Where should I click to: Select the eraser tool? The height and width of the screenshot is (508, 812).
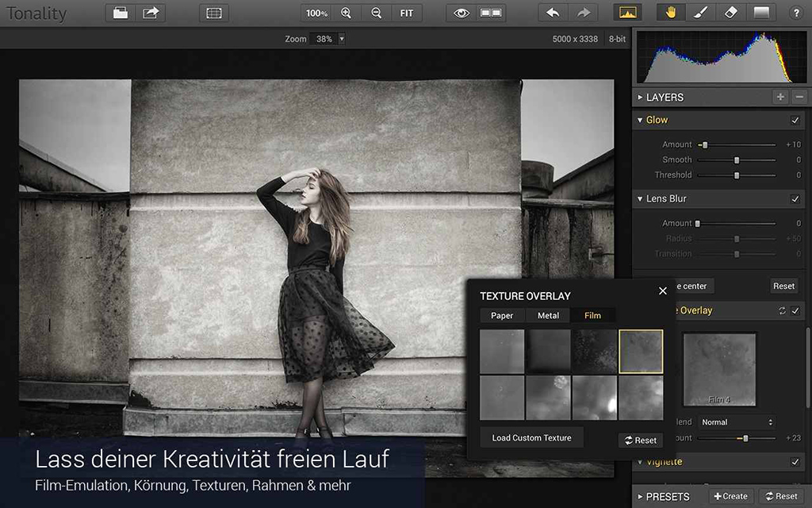[x=730, y=13]
